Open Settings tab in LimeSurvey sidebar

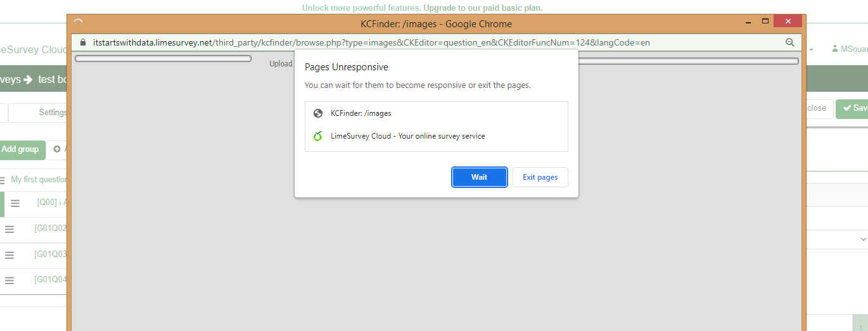pos(38,113)
